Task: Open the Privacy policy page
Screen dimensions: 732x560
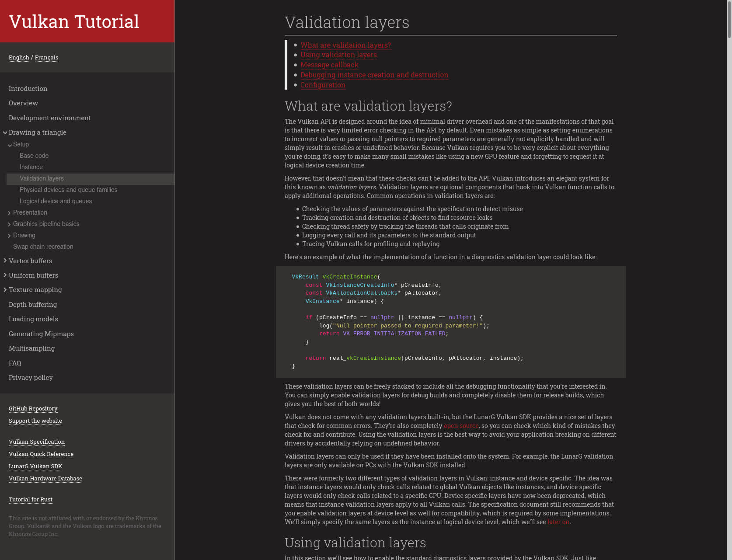Action: (x=31, y=377)
